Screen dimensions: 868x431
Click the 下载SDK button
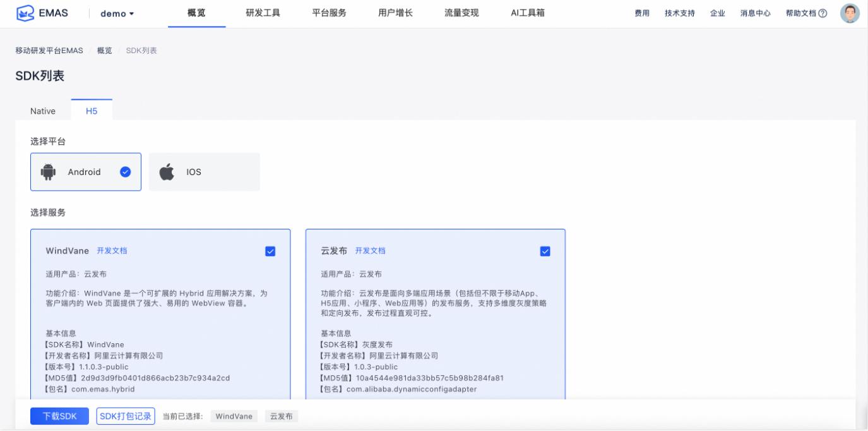tap(59, 416)
